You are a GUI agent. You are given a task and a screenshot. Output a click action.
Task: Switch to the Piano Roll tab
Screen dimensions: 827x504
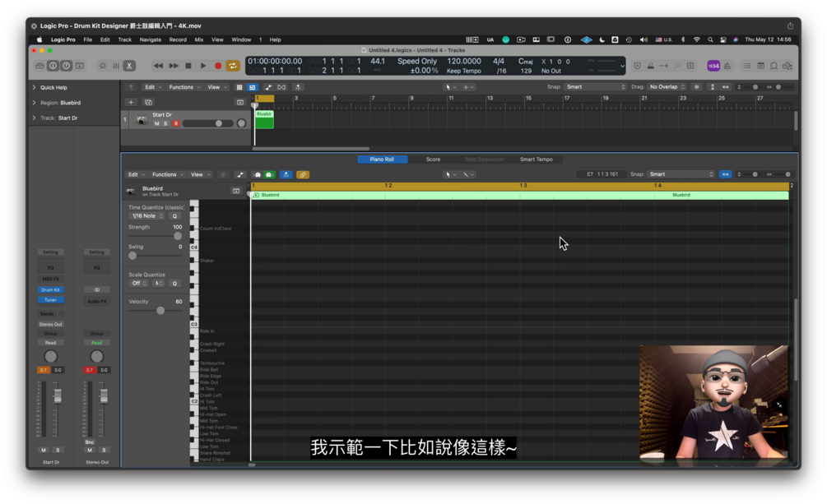tap(382, 160)
